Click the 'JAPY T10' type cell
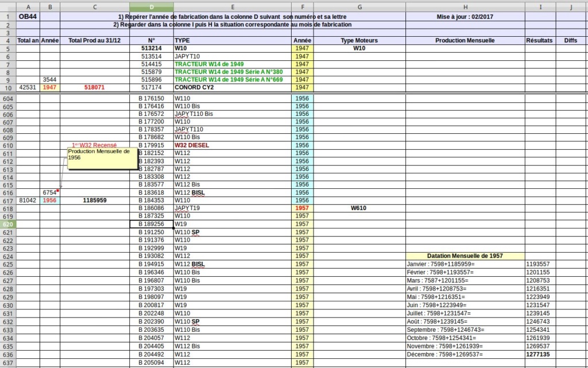588x368 pixels. click(x=233, y=56)
